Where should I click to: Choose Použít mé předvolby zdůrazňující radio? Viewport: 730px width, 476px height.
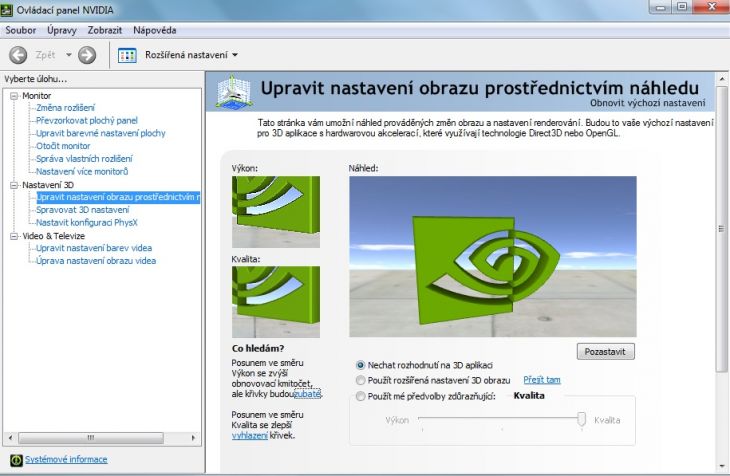click(x=360, y=396)
